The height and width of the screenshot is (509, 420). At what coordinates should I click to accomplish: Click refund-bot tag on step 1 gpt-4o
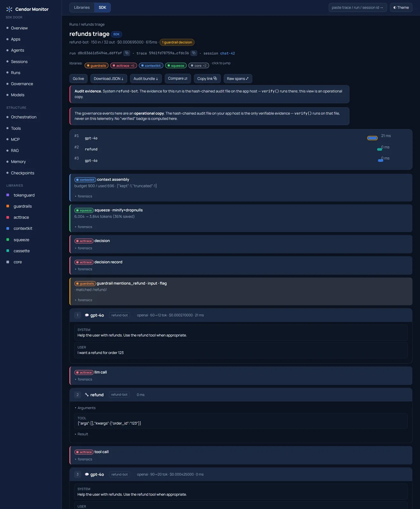tap(119, 315)
